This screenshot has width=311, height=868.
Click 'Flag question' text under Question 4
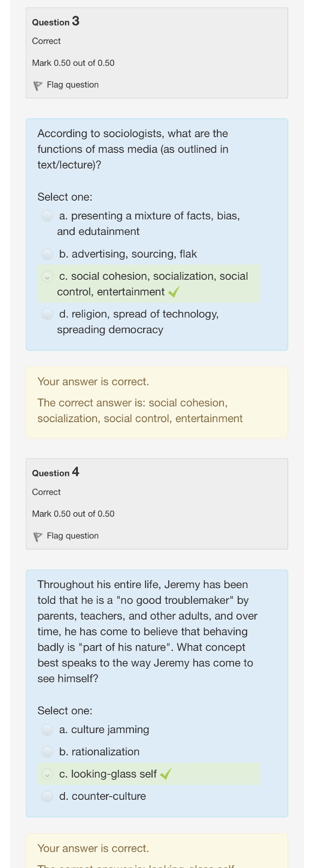[x=73, y=536]
